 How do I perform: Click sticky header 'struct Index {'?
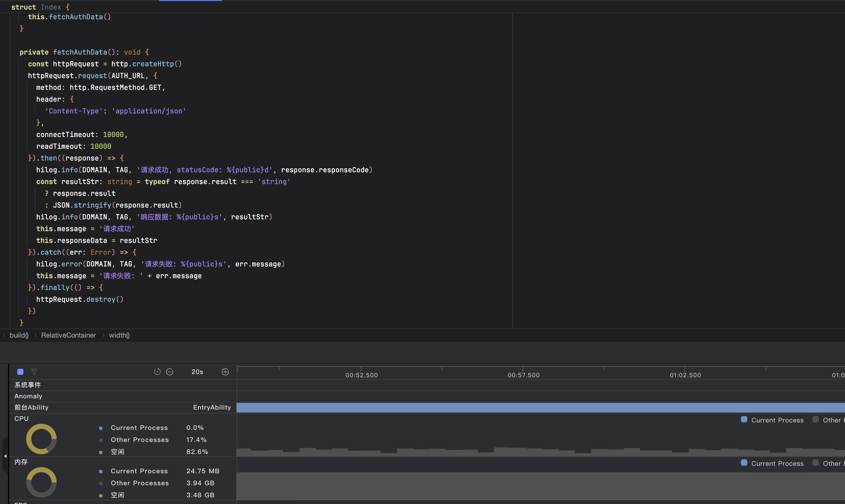(40, 7)
